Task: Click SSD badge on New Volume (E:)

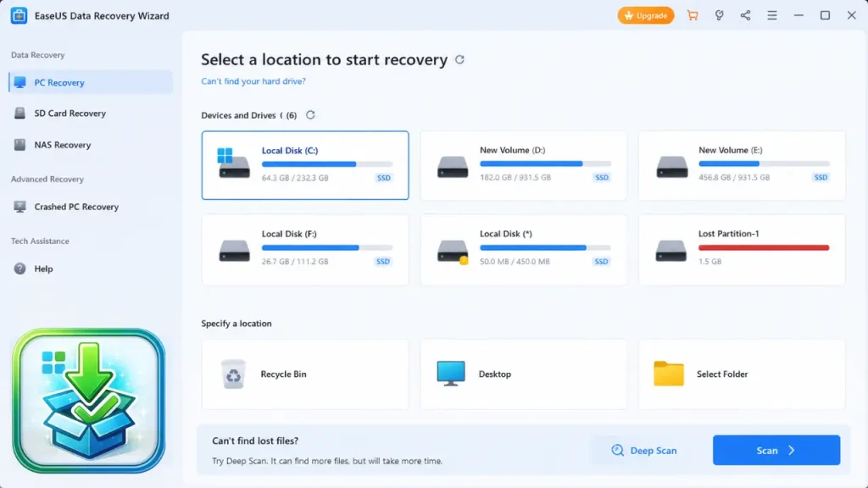Action: pos(821,177)
